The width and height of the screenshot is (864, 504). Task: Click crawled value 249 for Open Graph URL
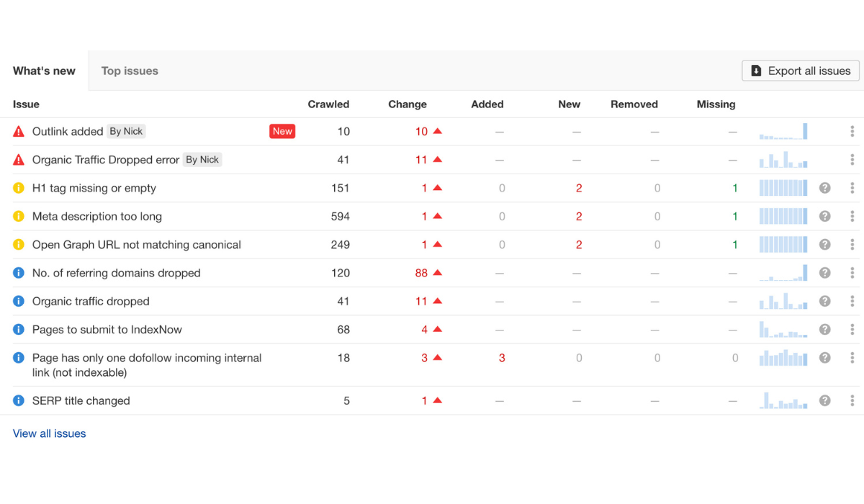click(341, 245)
